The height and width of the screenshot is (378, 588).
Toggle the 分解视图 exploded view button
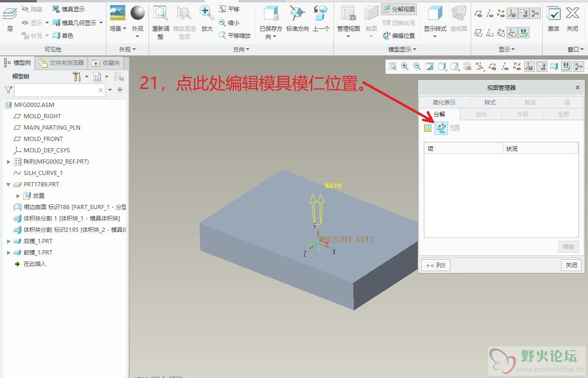pos(399,9)
